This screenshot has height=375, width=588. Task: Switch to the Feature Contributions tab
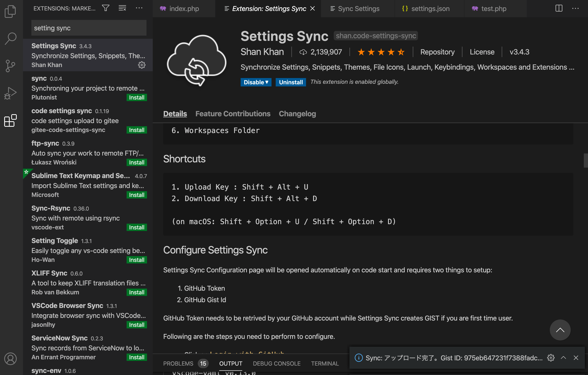(x=233, y=114)
